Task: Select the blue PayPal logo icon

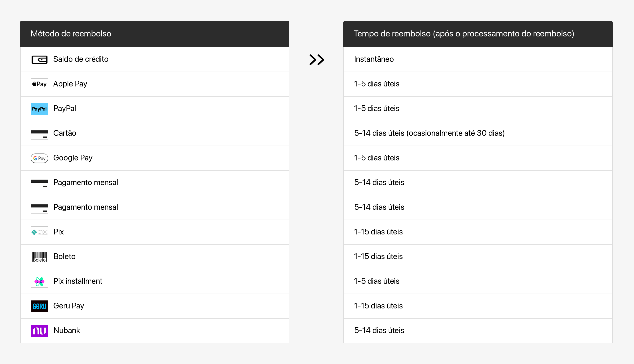Action: click(39, 109)
